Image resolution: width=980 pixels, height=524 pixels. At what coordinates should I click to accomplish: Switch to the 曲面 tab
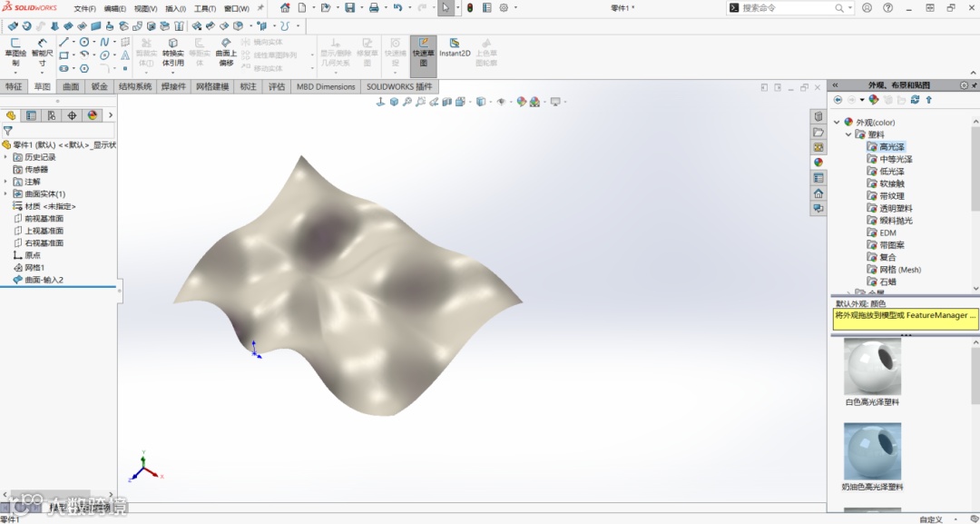(x=72, y=87)
